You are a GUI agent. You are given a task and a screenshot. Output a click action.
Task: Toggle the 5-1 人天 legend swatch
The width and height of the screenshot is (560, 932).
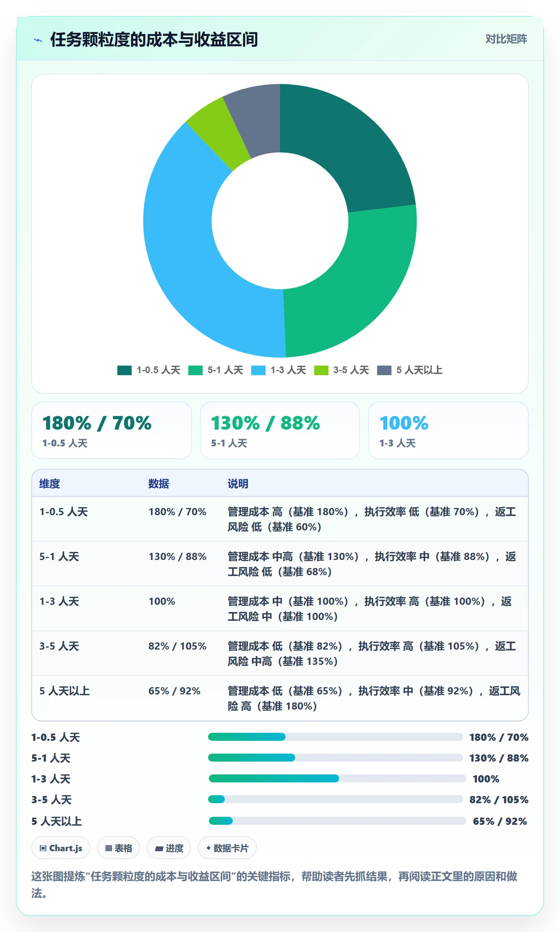pyautogui.click(x=195, y=370)
